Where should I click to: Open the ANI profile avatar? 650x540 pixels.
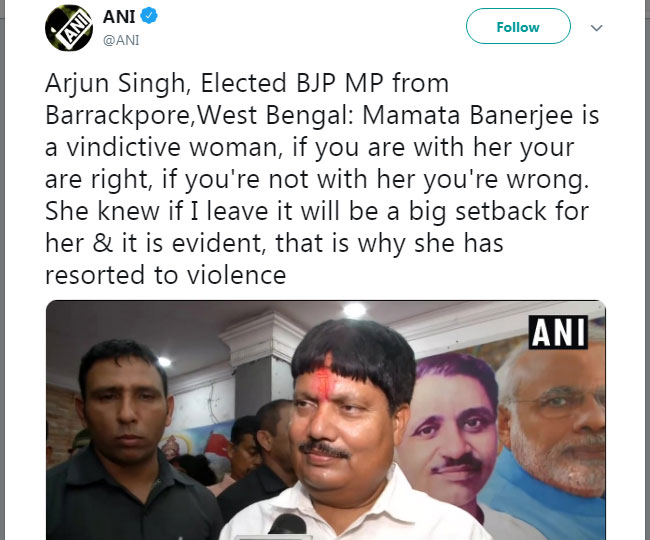pyautogui.click(x=69, y=28)
